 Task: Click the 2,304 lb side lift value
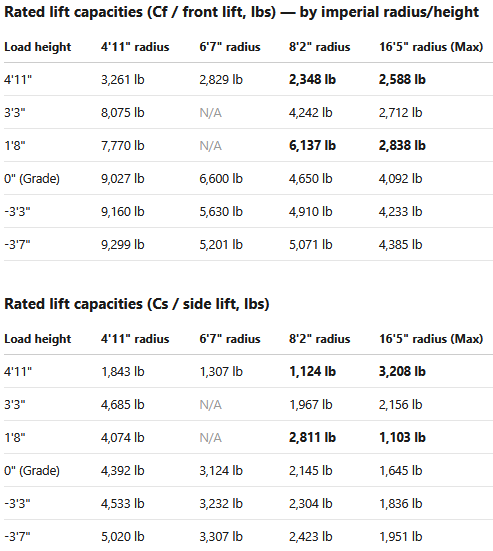[x=311, y=504]
